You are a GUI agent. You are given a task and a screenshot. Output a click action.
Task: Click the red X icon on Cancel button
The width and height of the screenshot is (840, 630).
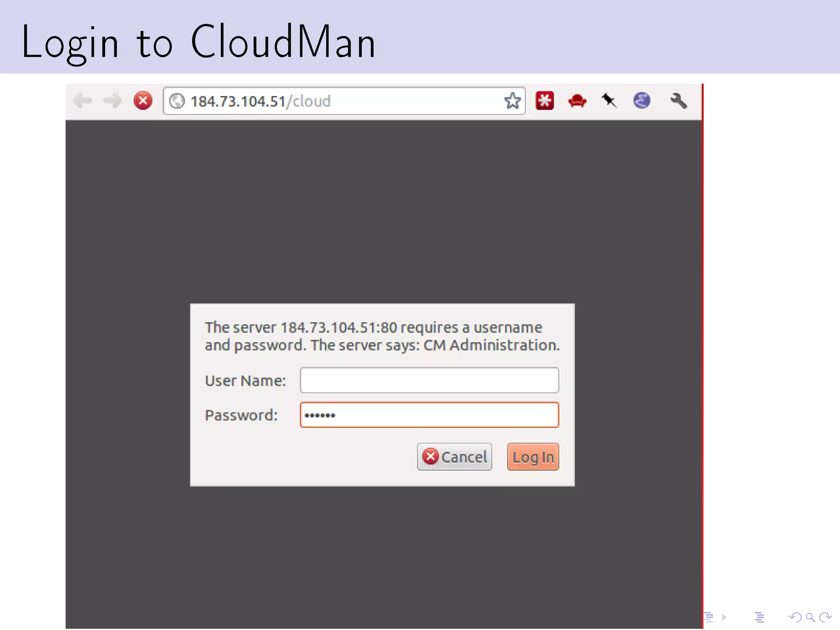431,456
